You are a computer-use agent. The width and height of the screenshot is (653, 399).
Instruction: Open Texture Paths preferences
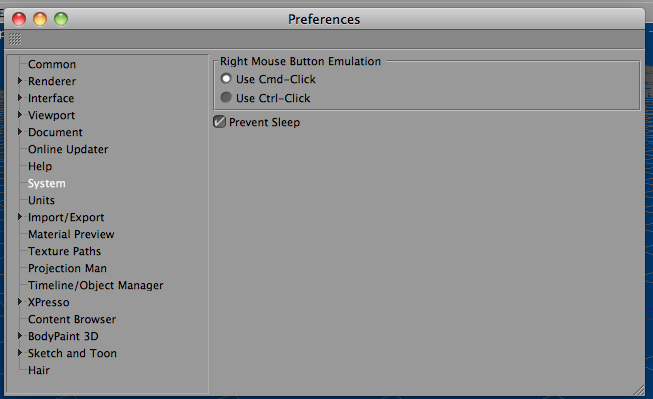pos(65,251)
